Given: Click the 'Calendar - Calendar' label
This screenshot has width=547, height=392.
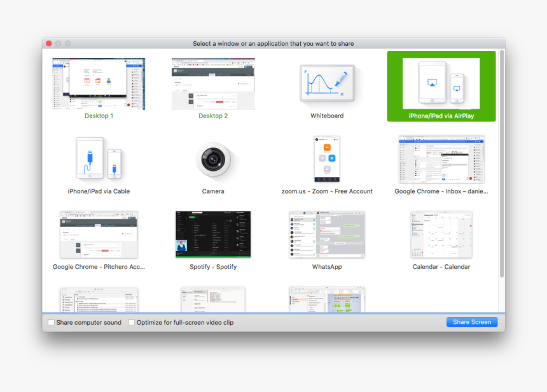Looking at the screenshot, I should tap(441, 267).
